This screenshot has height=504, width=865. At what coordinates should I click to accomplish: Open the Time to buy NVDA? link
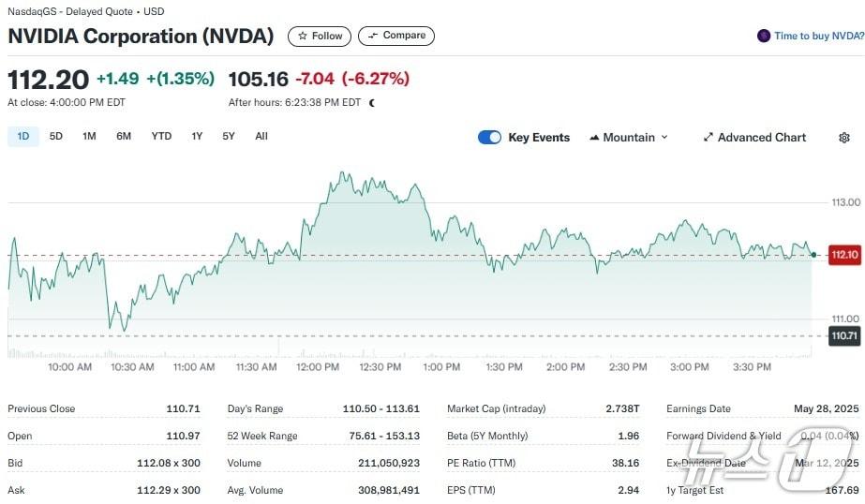pos(818,37)
